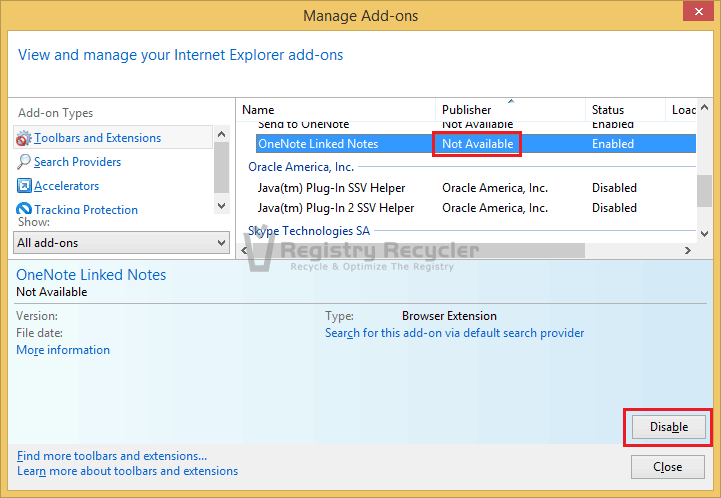Screen dimensions: 721x498
Task: Select the OneNote Linked Notes row
Action: pos(476,144)
